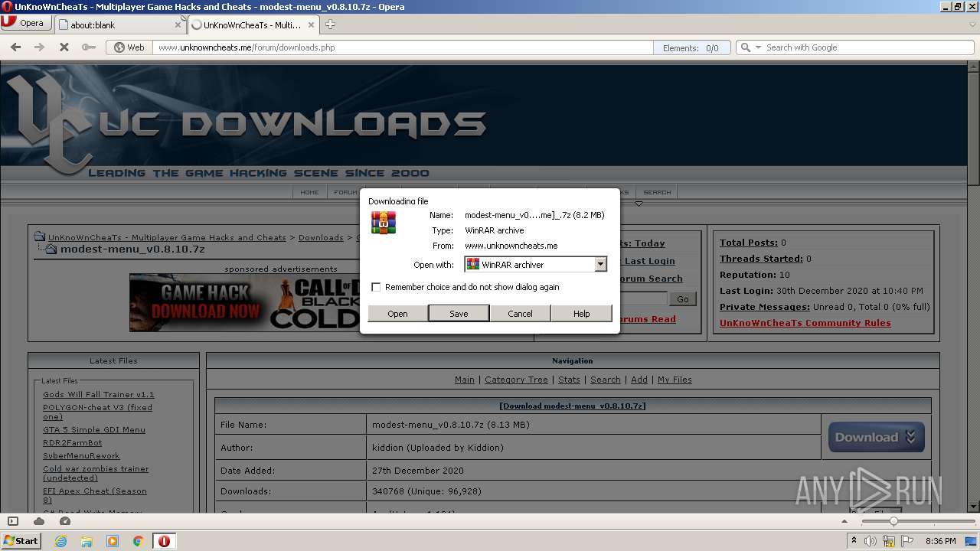980x551 pixels.
Task: Click the volume speaker tray icon
Action: point(871,541)
